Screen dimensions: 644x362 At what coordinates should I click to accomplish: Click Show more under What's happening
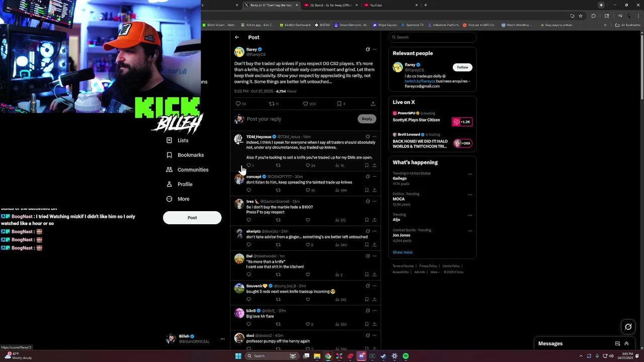point(403,252)
